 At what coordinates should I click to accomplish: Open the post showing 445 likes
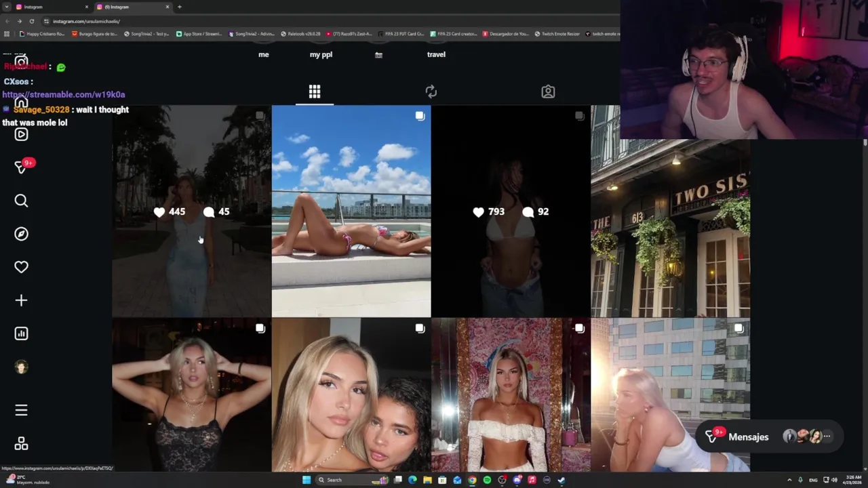(x=191, y=211)
